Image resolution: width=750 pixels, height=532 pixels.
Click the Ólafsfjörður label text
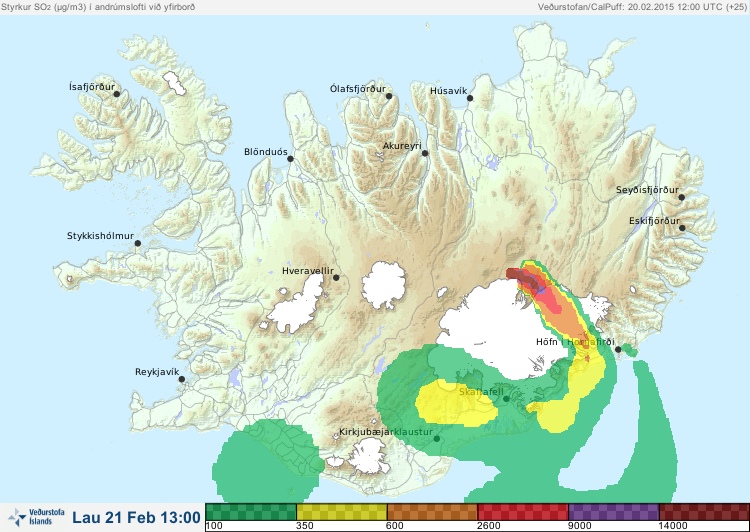click(x=358, y=89)
